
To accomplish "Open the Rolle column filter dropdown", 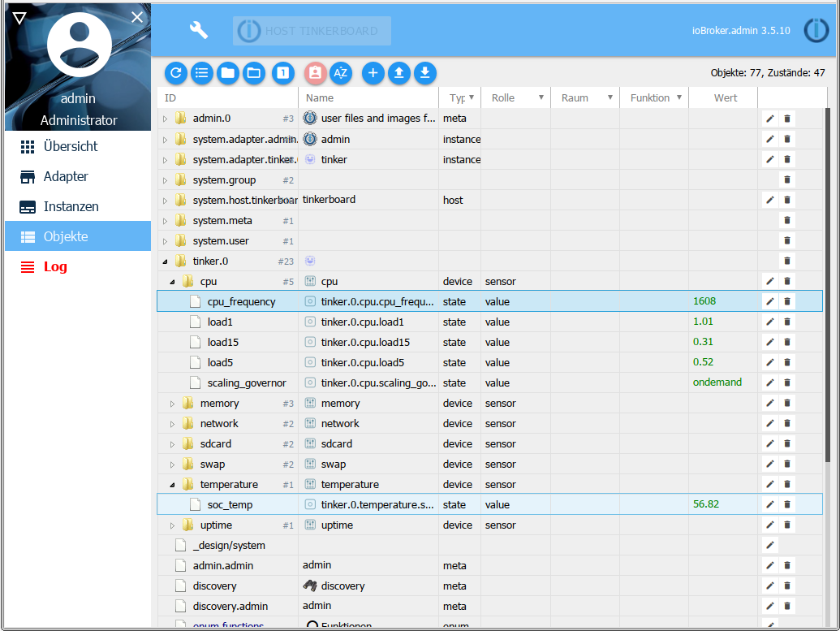I will 541,98.
